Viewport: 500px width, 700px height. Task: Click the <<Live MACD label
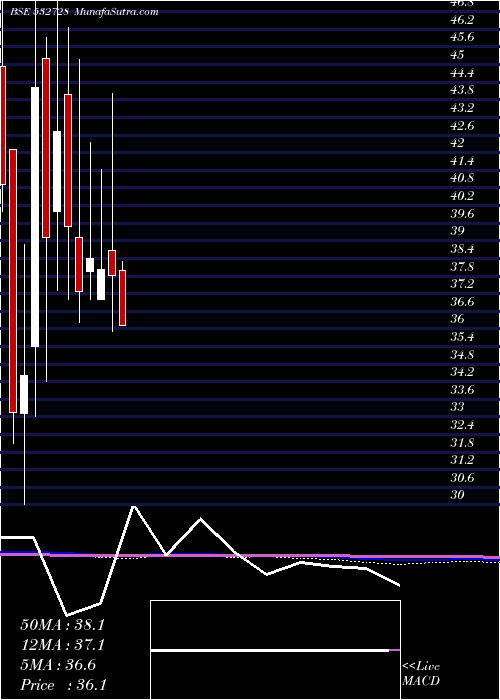[421, 674]
